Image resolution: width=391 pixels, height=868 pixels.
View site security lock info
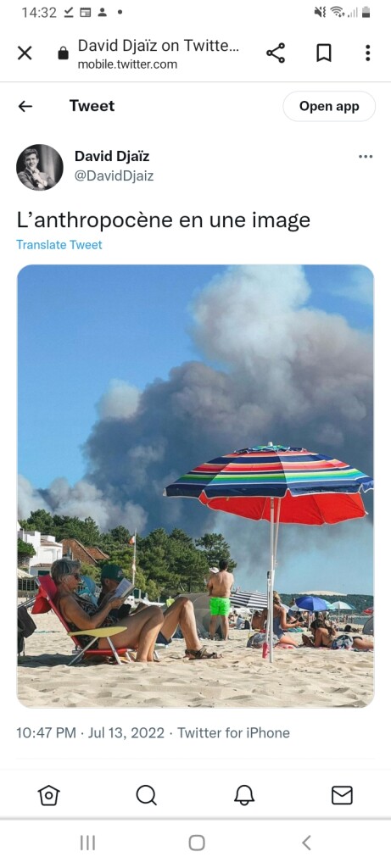click(x=63, y=53)
